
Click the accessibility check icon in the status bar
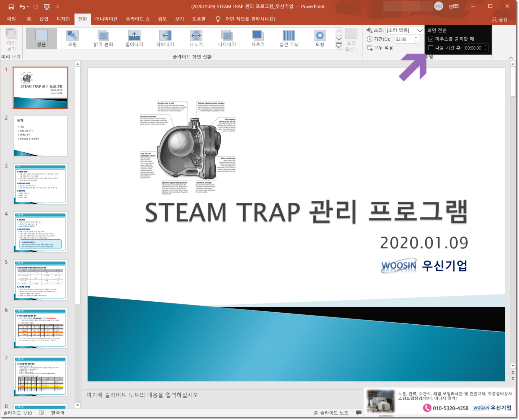(x=42, y=413)
